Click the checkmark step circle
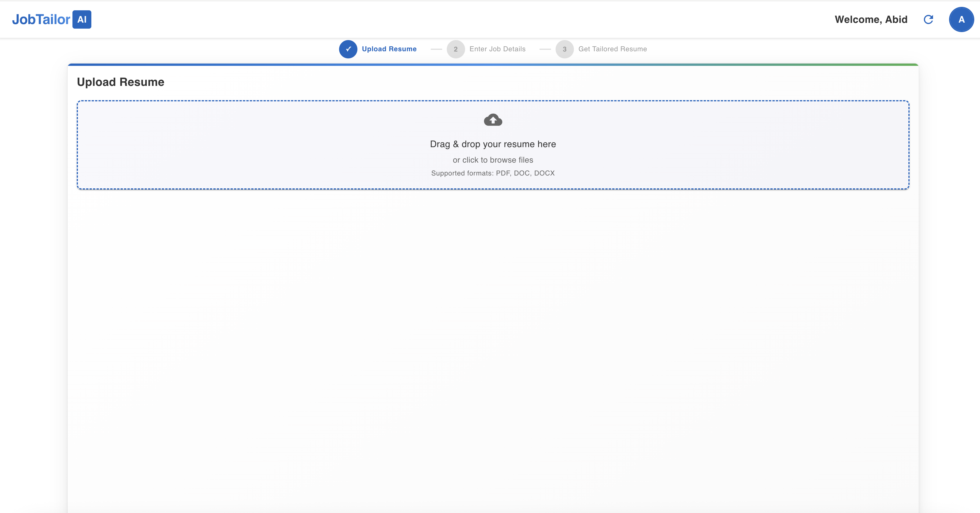The width and height of the screenshot is (980, 513). coord(348,49)
